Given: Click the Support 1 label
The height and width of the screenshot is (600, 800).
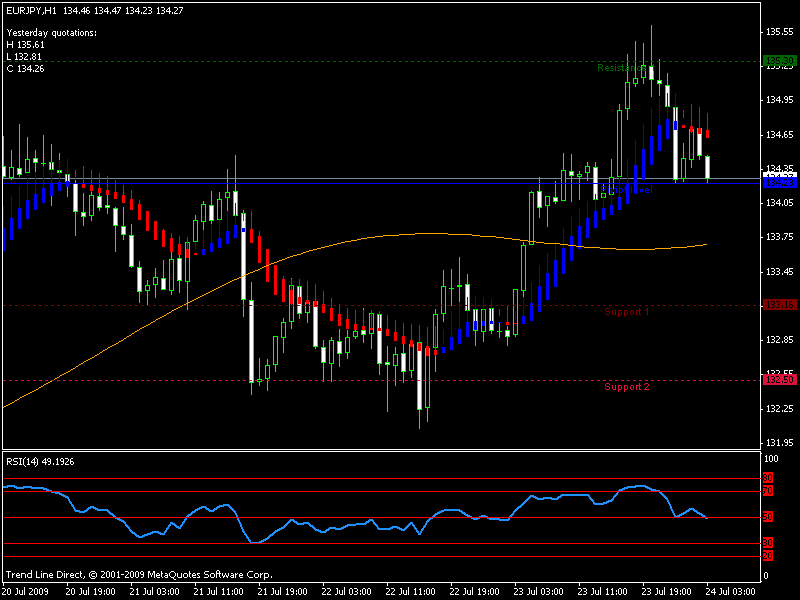Looking at the screenshot, I should point(626,312).
